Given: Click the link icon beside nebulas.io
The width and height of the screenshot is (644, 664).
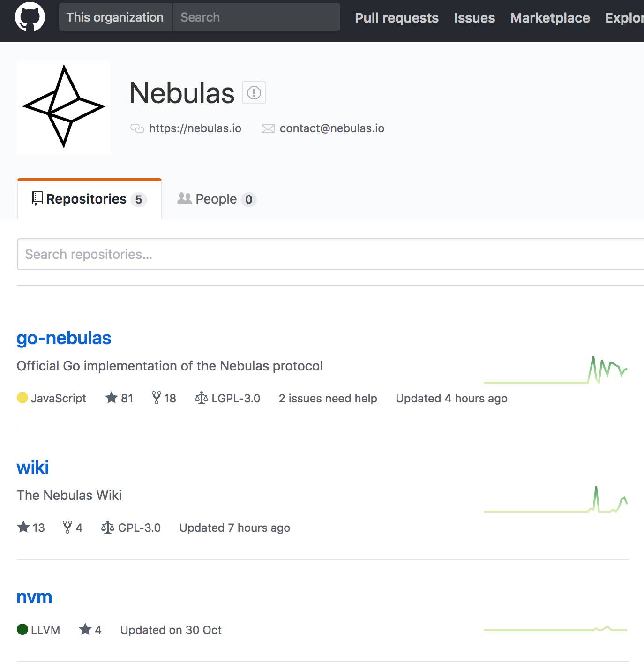Looking at the screenshot, I should (137, 128).
